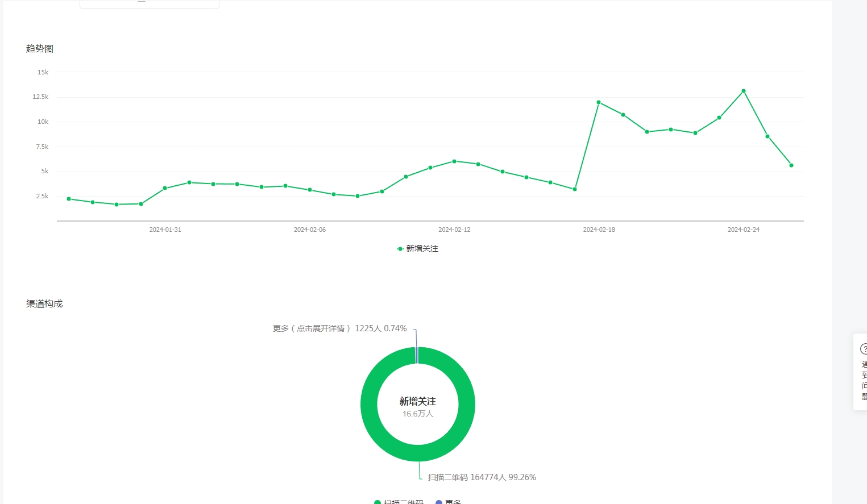The width and height of the screenshot is (867, 504).
Task: Click the 5k y-axis label
Action: point(45,171)
